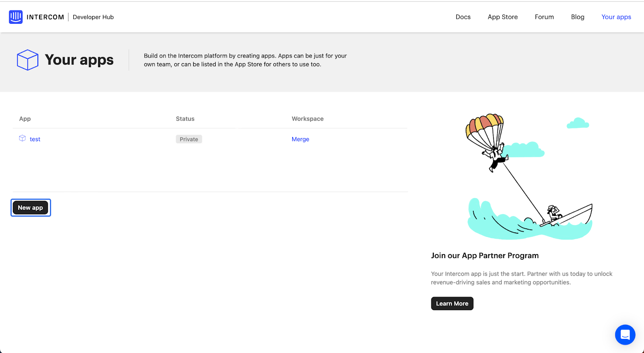Image resolution: width=644 pixels, height=353 pixels.
Task: Open the test app link
Action: click(x=35, y=139)
